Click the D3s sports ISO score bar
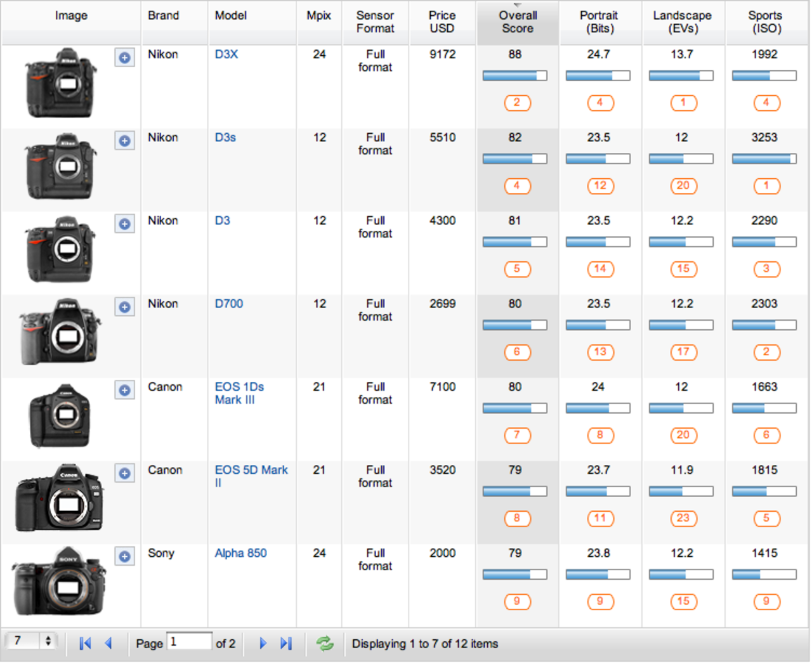Image resolution: width=812 pixels, height=664 pixels. 764,159
